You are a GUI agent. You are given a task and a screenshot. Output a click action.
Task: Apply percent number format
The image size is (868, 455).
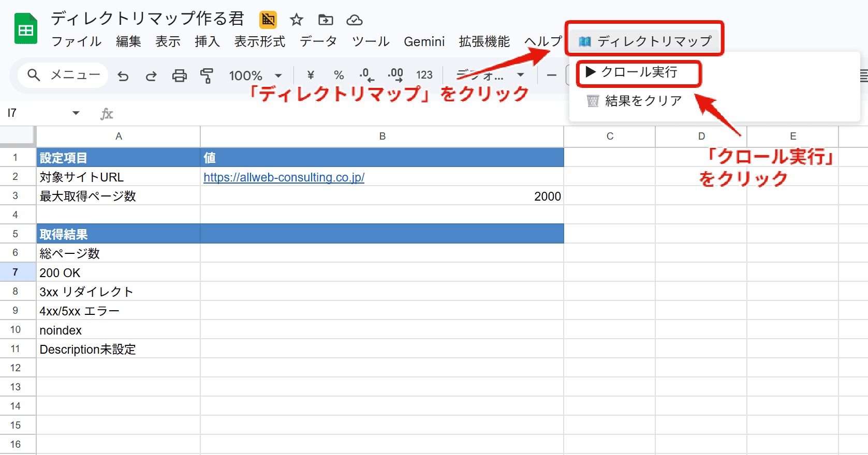339,75
